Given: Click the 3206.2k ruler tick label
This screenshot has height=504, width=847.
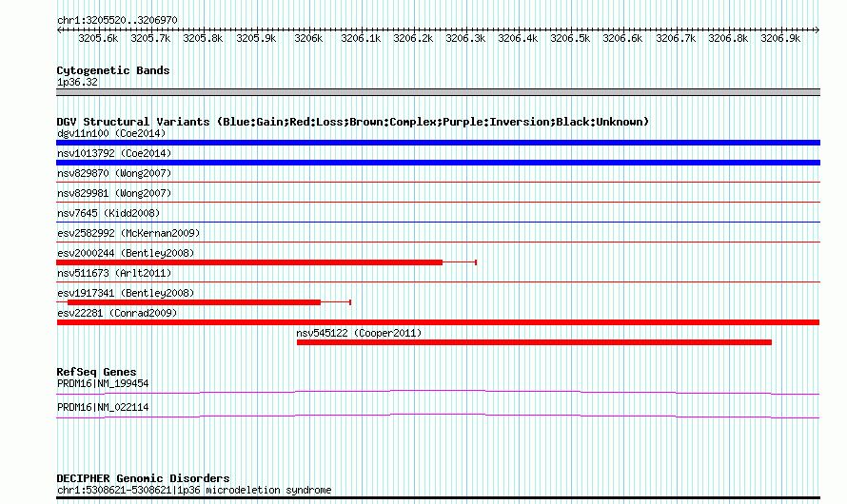Looking at the screenshot, I should tap(413, 38).
